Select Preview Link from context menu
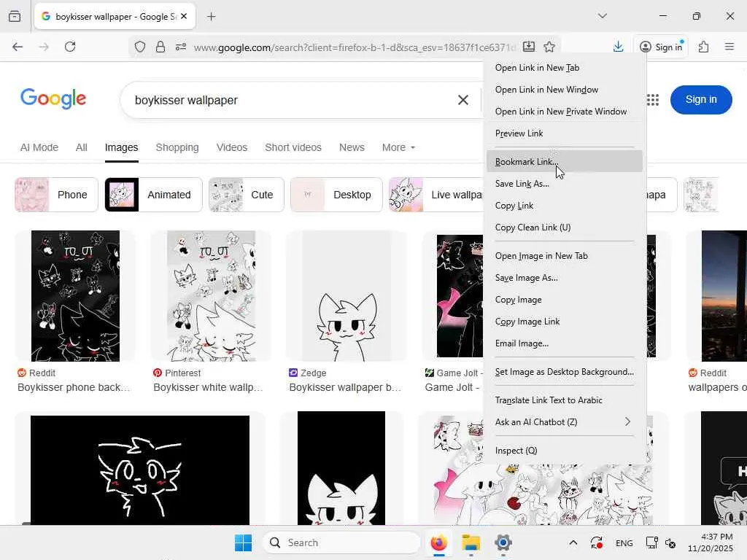This screenshot has height=560, width=747. click(565, 133)
